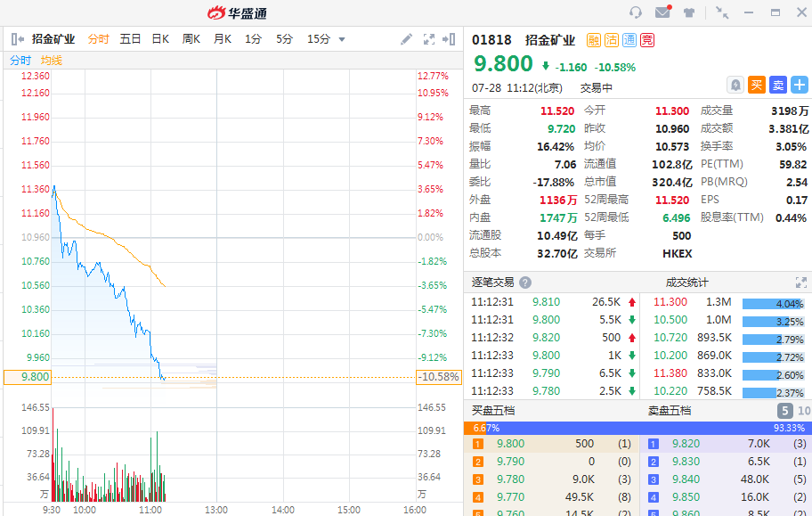Viewport: 812px width, 516px height.
Task: Switch to the 1分 chart tab
Action: (x=253, y=39)
